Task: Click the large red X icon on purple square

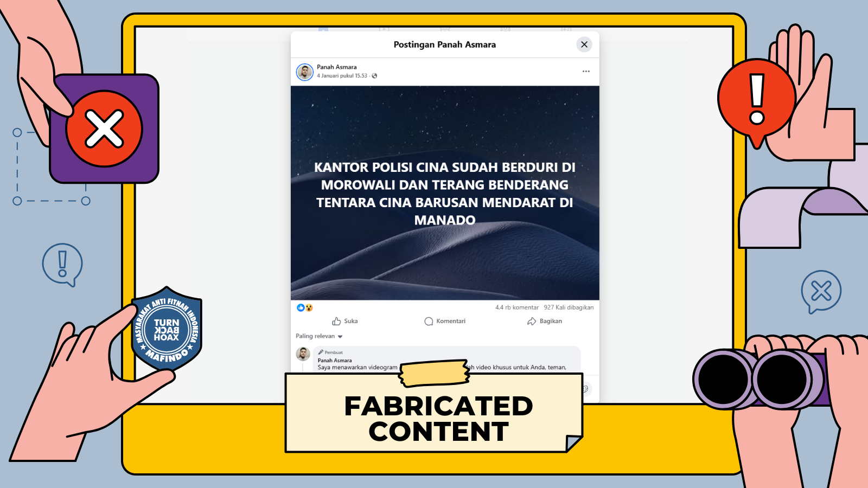Action: (104, 129)
